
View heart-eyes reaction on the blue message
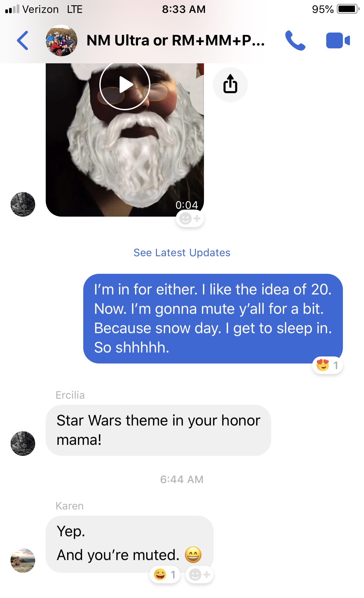point(327,365)
